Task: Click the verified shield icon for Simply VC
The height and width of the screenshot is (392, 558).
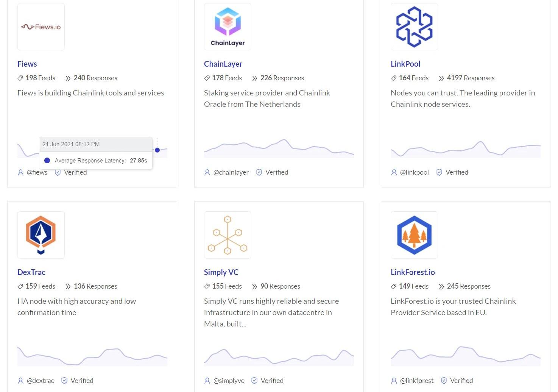Action: point(254,381)
